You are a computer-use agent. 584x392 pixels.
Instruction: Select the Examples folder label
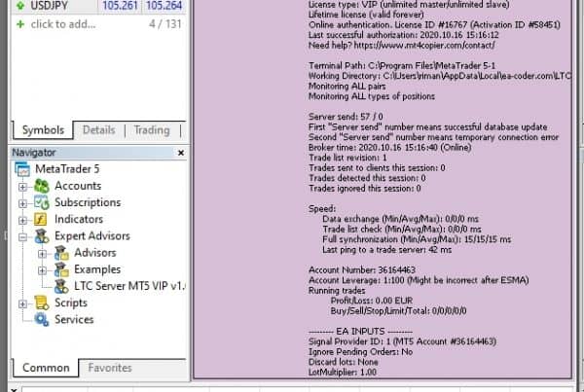pos(97,269)
